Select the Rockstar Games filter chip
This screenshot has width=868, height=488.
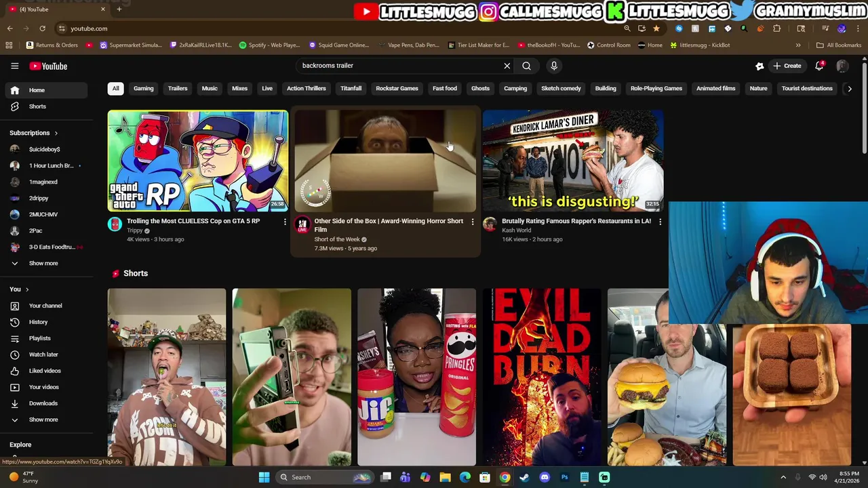397,88
